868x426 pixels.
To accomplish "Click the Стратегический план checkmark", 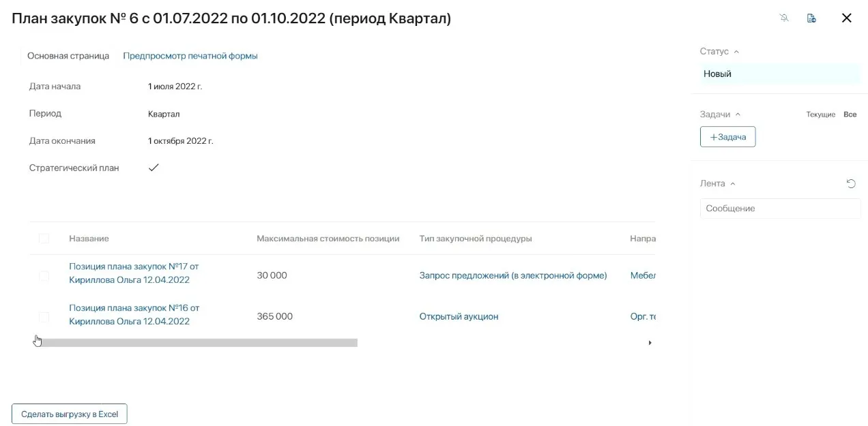I will coord(154,167).
